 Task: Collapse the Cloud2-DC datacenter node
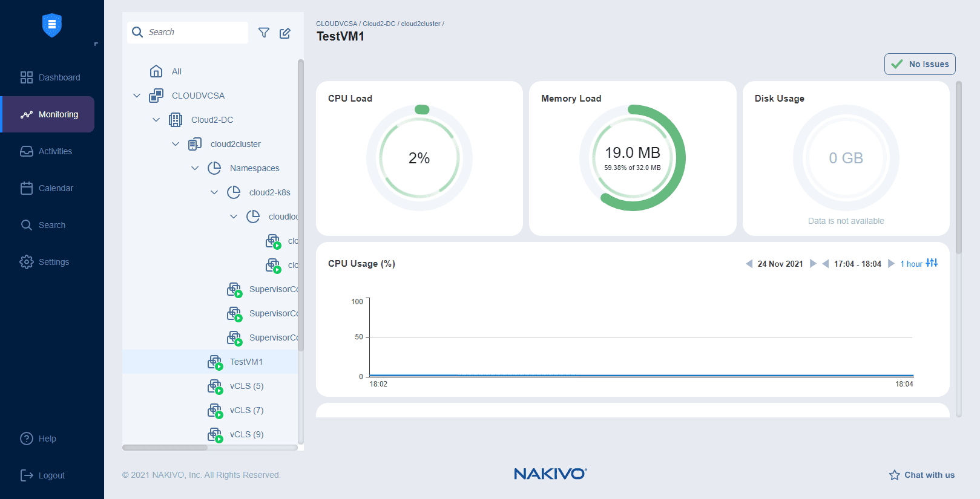[x=156, y=120]
